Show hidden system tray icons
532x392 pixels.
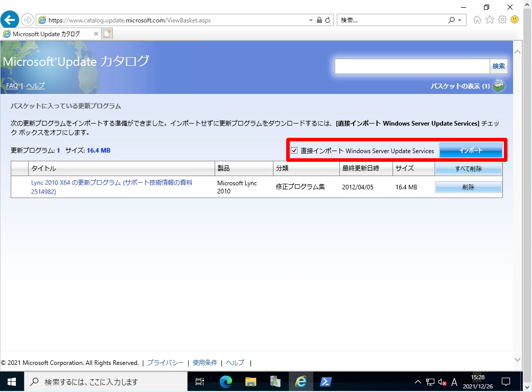418,382
